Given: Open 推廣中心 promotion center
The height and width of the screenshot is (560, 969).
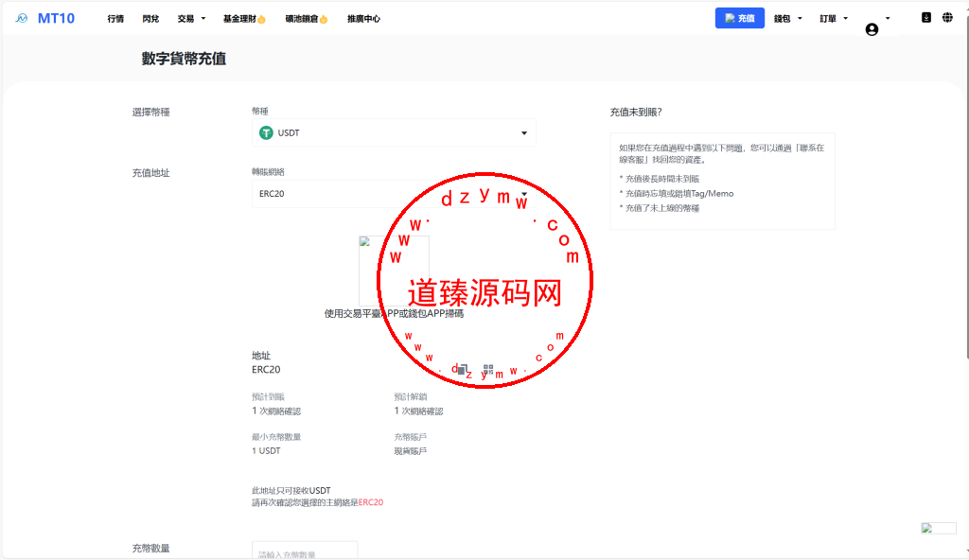Looking at the screenshot, I should click(x=363, y=19).
